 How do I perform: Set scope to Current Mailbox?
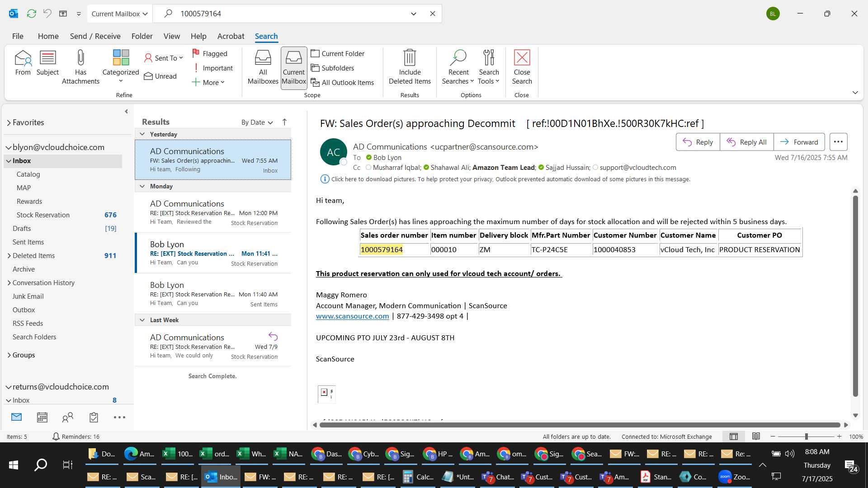[x=294, y=67]
